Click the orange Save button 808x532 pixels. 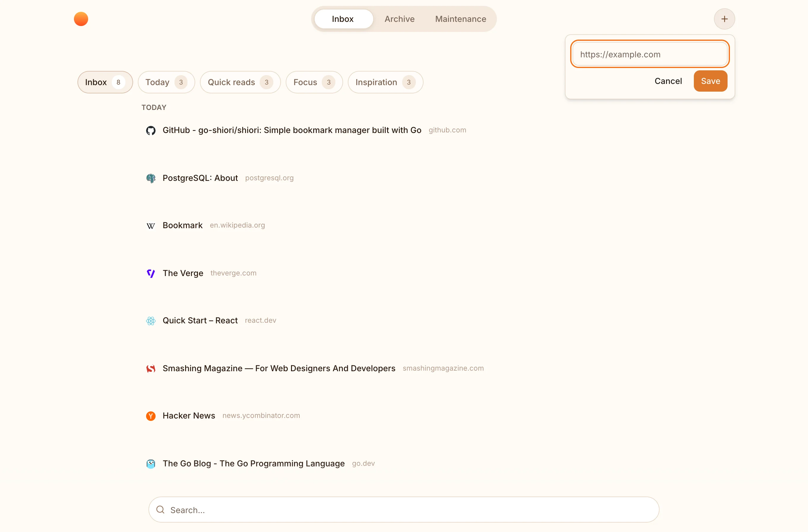pyautogui.click(x=710, y=81)
